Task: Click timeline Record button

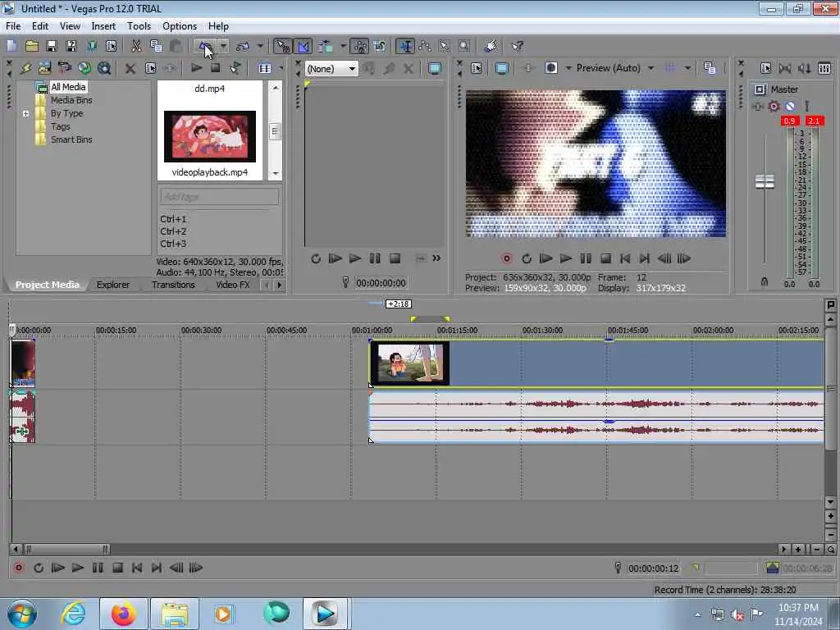Action: coord(19,568)
